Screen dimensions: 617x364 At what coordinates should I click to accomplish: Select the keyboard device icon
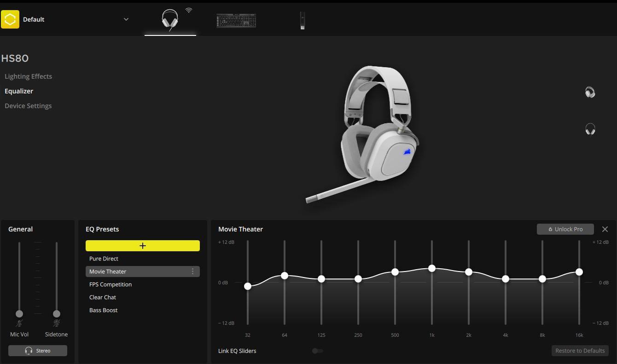[236, 20]
